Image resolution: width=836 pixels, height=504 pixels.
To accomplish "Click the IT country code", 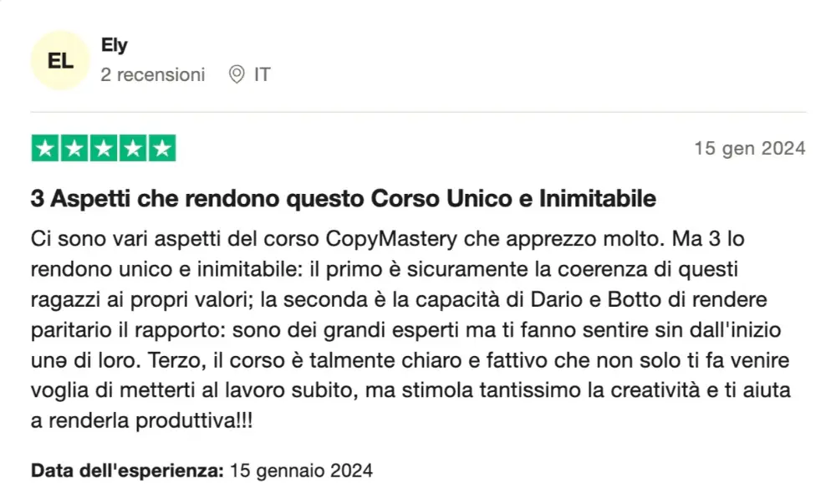I will click(262, 74).
